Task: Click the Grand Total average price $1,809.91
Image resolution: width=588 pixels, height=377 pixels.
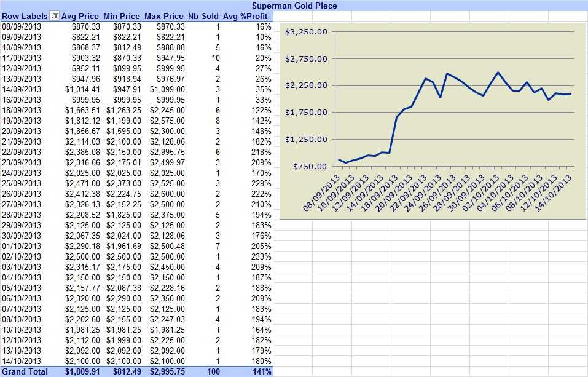Action: (x=82, y=371)
